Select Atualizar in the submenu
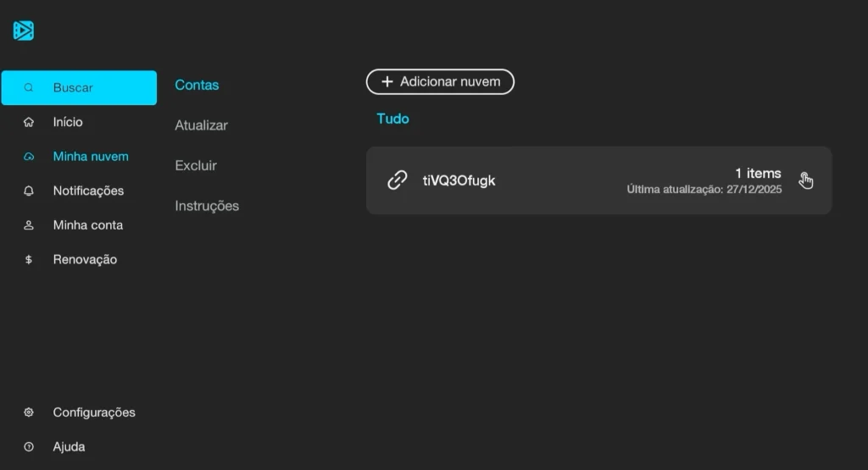The image size is (868, 470). click(202, 125)
